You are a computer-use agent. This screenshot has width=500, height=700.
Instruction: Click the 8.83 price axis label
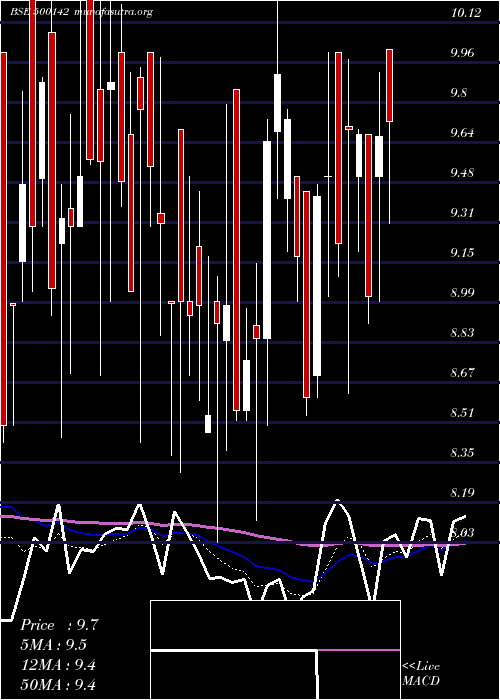tap(463, 333)
